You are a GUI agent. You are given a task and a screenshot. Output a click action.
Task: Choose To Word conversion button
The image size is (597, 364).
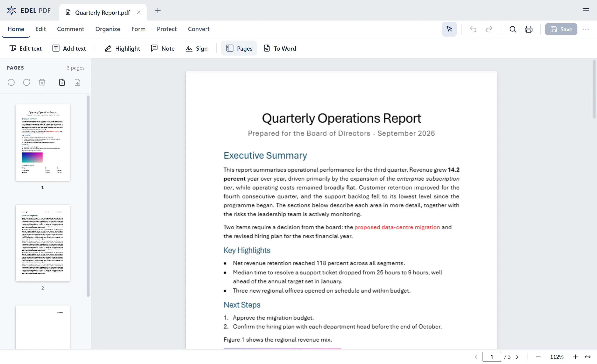tap(280, 49)
